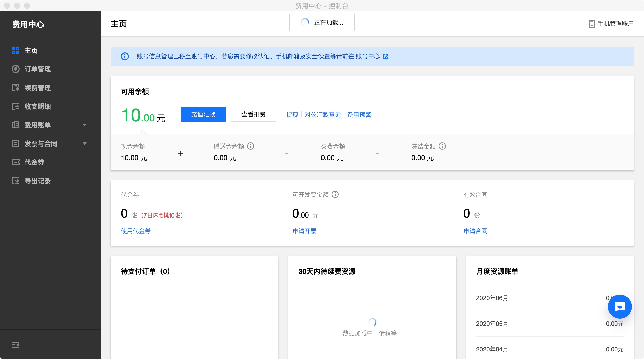Click the external link icon after 账号中心
This screenshot has width=644, height=359.
pos(386,57)
